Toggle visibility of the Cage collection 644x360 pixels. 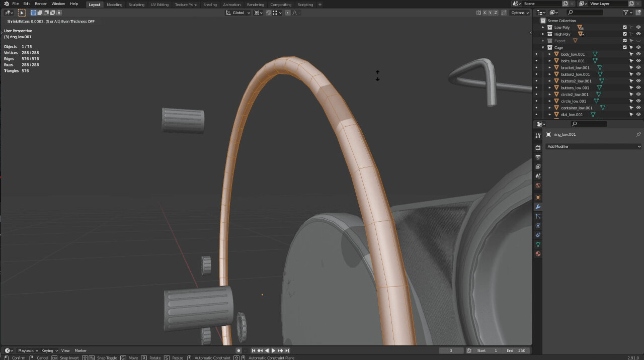point(638,47)
